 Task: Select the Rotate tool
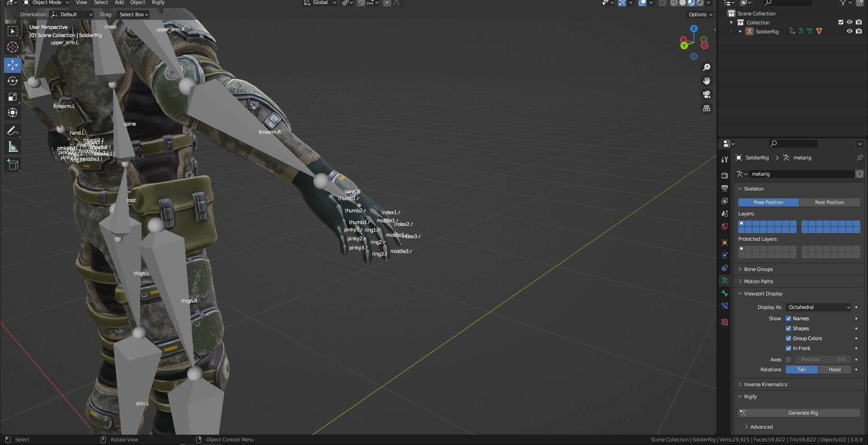(13, 81)
